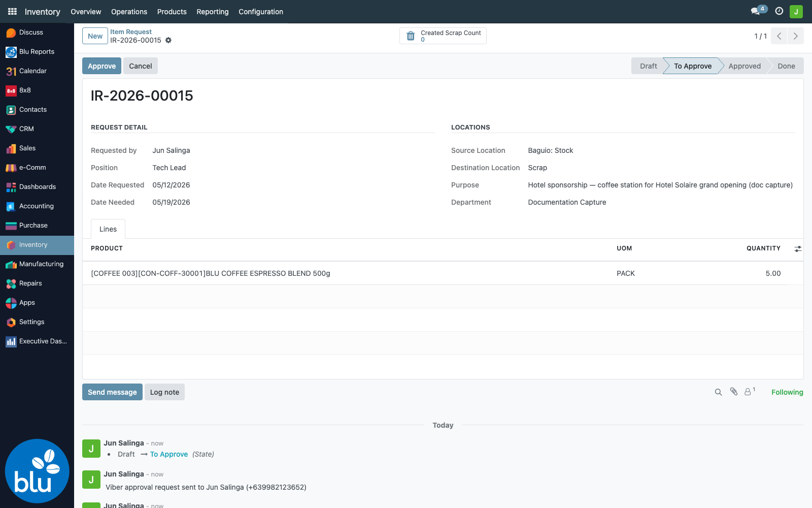Open the Created Scrap Count trash button
Screen dimensions: 812x508
443,36
